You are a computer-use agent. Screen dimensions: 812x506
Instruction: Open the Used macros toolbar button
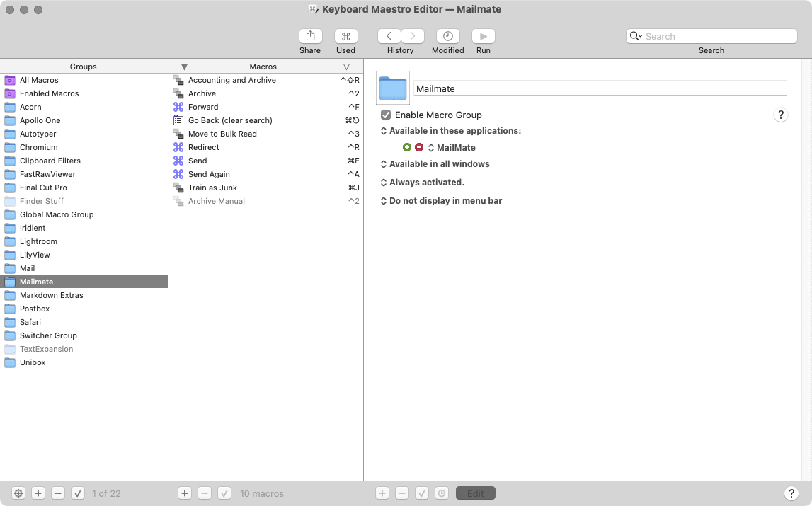(346, 36)
